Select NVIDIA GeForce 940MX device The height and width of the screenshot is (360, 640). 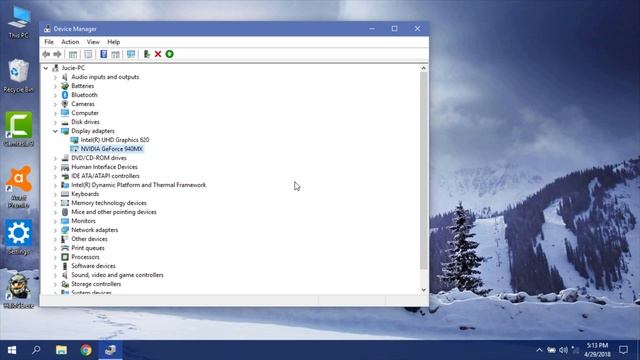click(111, 149)
